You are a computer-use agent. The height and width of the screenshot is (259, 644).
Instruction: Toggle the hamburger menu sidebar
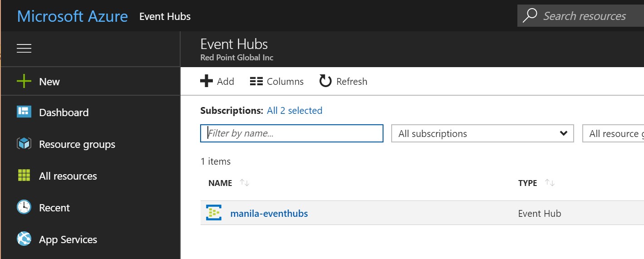[24, 49]
